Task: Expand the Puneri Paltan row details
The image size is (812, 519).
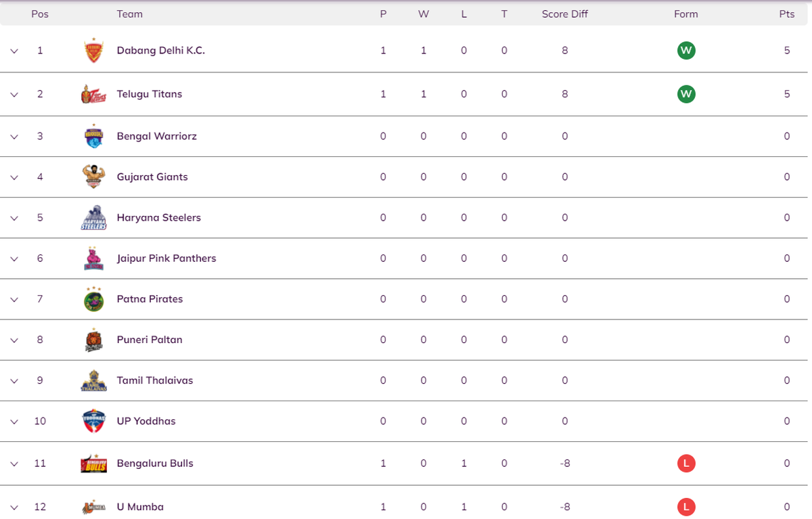Action: [14, 340]
